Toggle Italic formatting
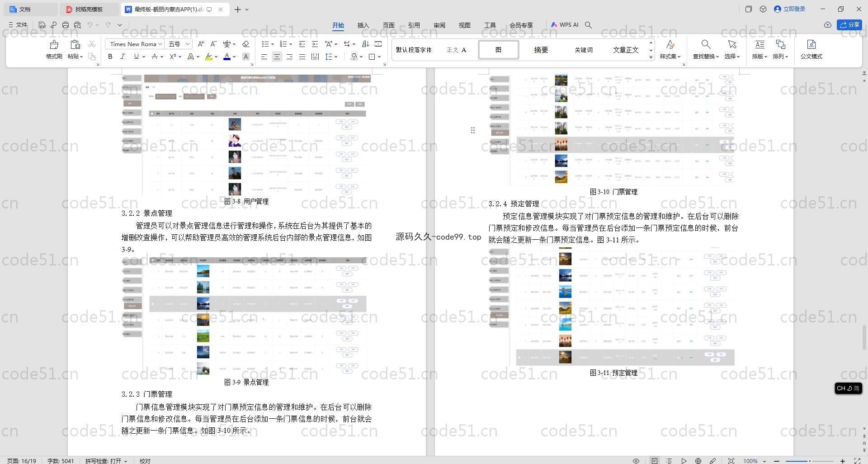This screenshot has height=464, width=868. pos(123,57)
